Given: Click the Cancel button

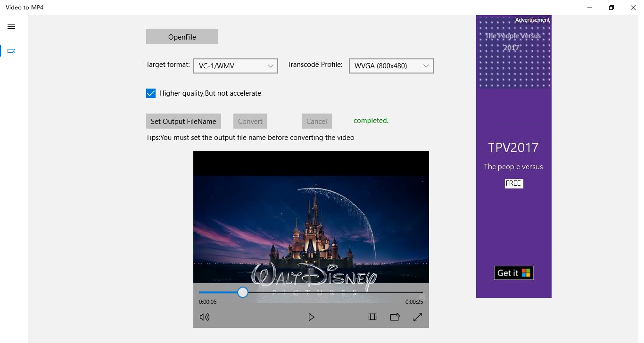Looking at the screenshot, I should point(317,121).
